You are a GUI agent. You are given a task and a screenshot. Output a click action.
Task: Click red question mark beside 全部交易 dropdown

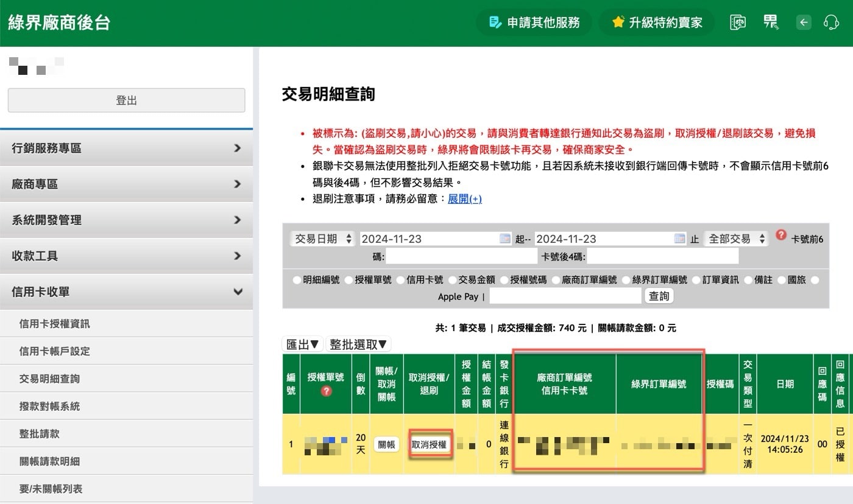click(x=781, y=235)
